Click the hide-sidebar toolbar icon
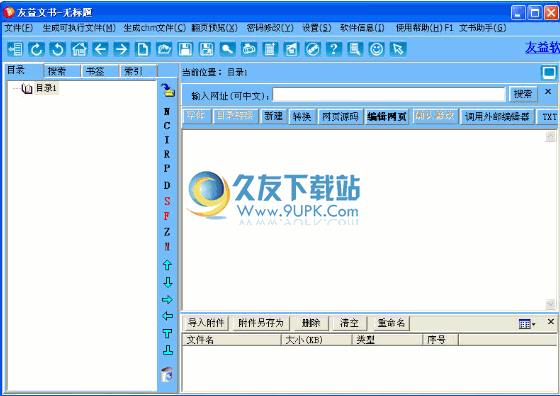Screen dimensions: 560x396 15,49
